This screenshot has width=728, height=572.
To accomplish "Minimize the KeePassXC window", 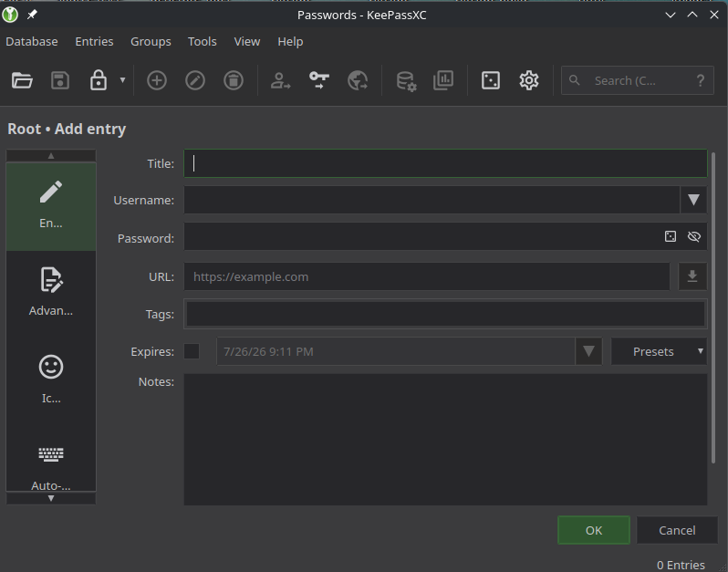I will (671, 15).
